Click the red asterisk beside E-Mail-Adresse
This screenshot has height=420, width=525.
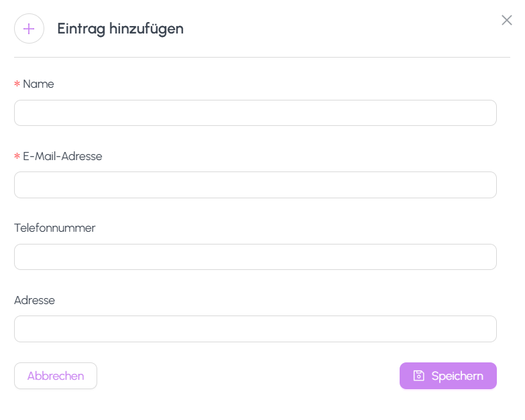click(x=17, y=157)
